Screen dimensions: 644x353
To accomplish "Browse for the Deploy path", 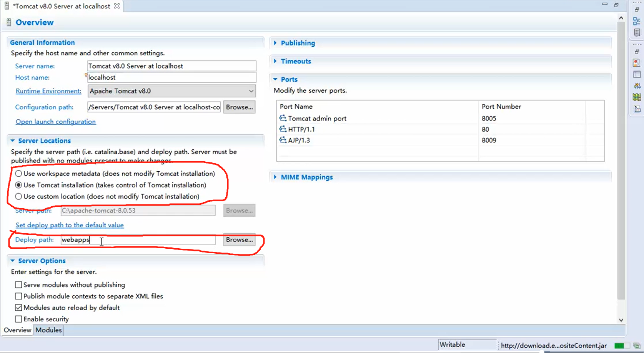I will tap(239, 239).
